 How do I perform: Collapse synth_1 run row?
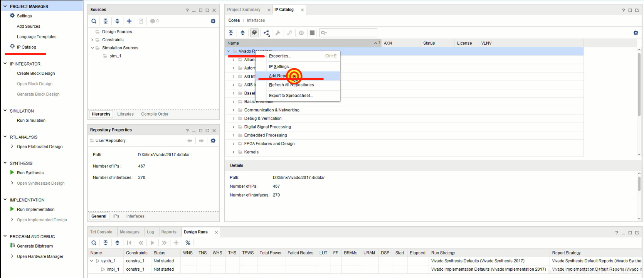(x=92, y=261)
